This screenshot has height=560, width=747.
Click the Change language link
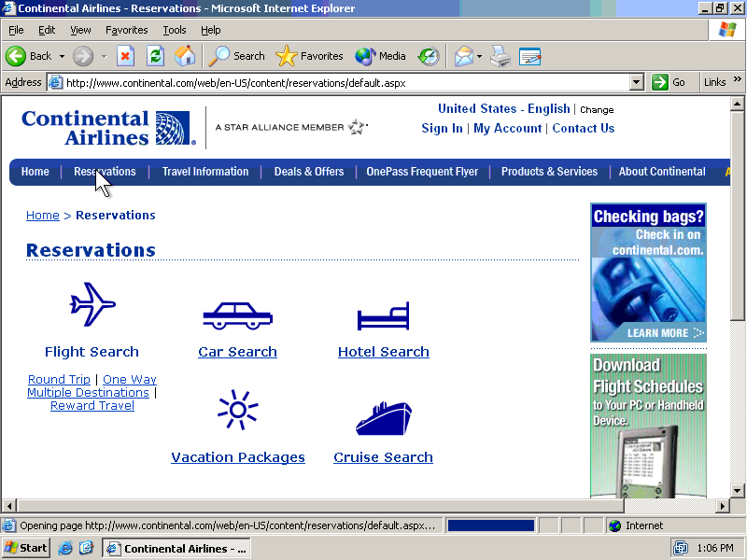click(597, 110)
